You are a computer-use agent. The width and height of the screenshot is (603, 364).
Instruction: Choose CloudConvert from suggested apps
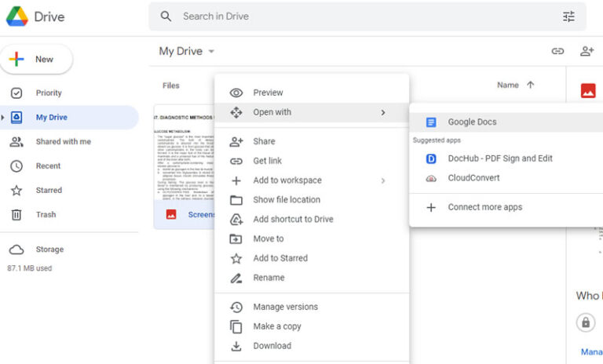pos(473,178)
